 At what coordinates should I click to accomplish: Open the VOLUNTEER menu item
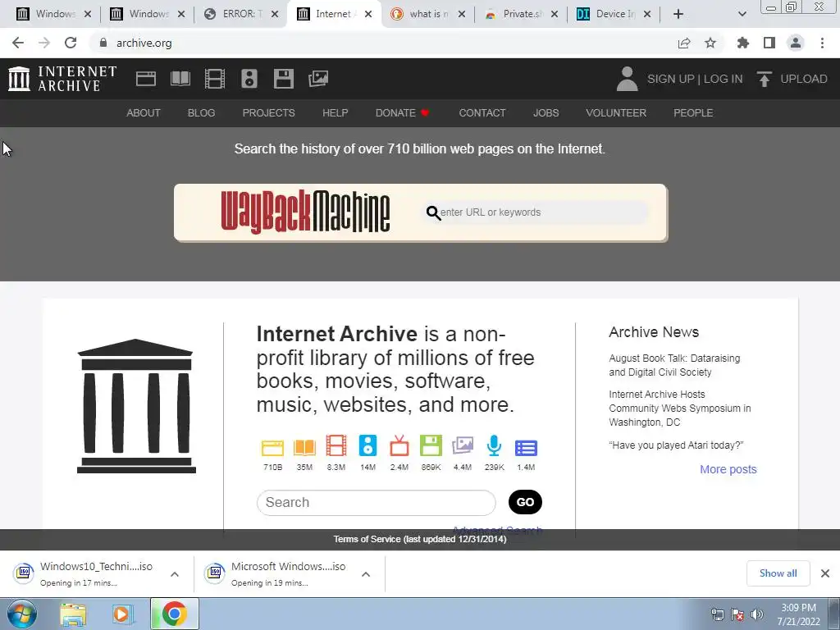(616, 113)
